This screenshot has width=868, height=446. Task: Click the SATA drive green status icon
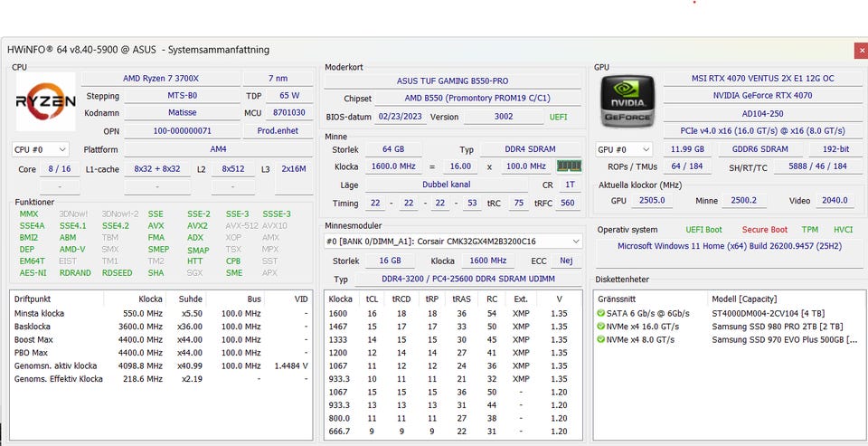coord(601,314)
